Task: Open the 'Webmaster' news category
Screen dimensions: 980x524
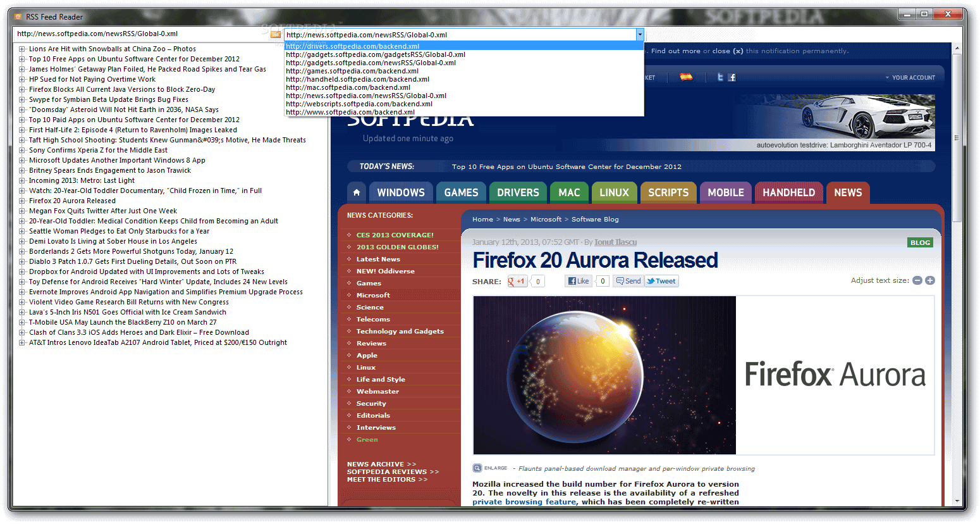Action: pyautogui.click(x=377, y=391)
